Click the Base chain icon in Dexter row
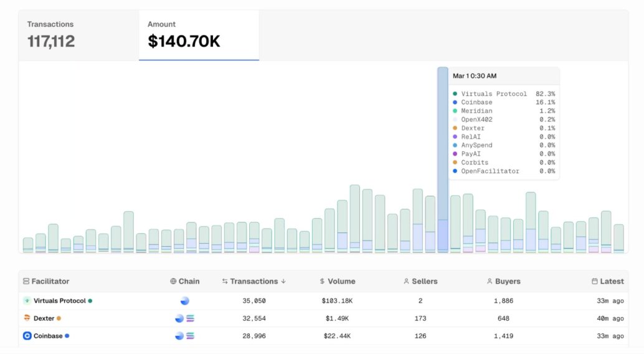This screenshot has height=354, width=644. coord(179,318)
